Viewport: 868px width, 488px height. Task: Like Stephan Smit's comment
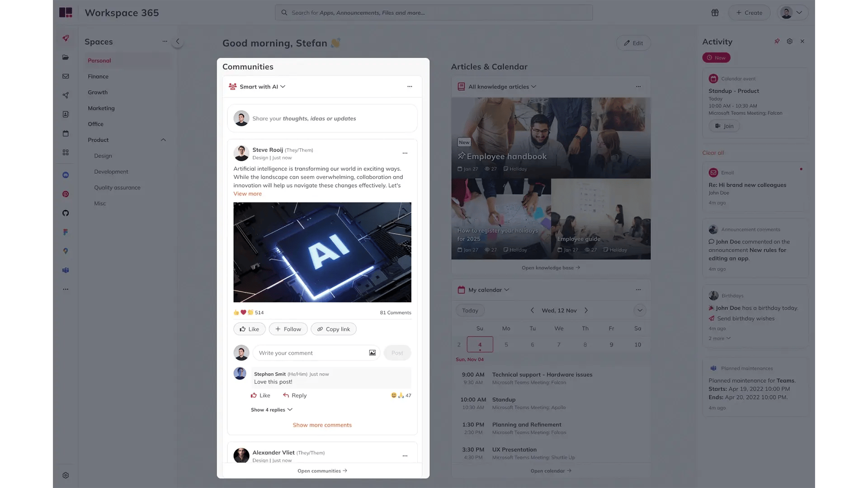tap(260, 395)
